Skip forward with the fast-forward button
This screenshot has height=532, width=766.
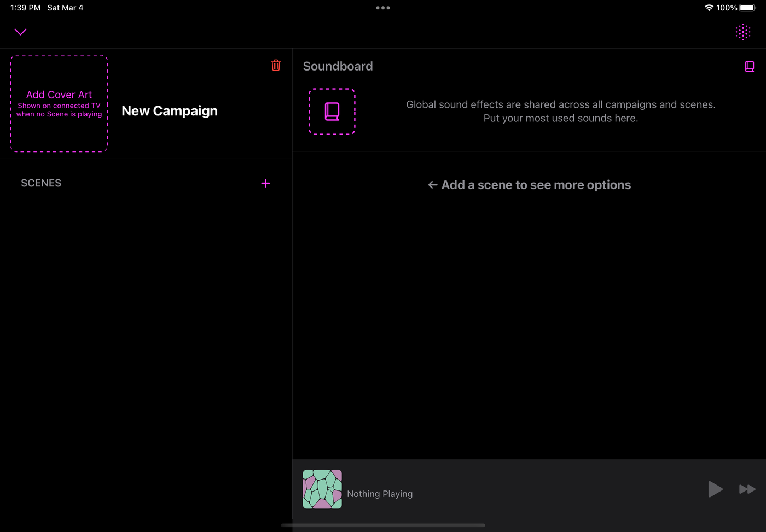point(747,489)
